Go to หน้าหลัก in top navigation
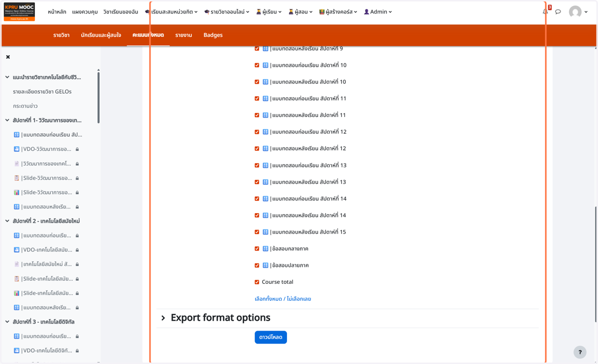 [x=57, y=12]
